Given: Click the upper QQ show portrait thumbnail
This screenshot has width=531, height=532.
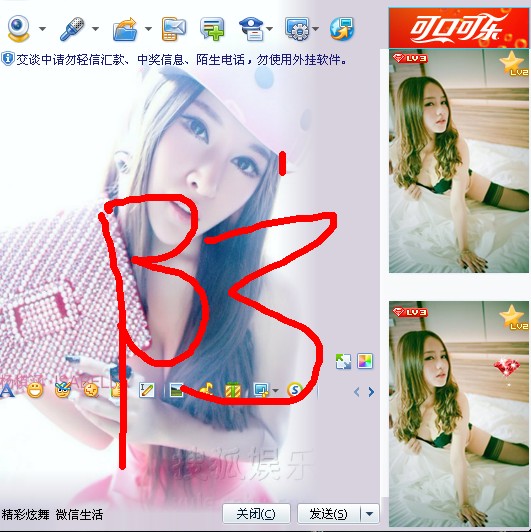Looking at the screenshot, I should pos(458,161).
